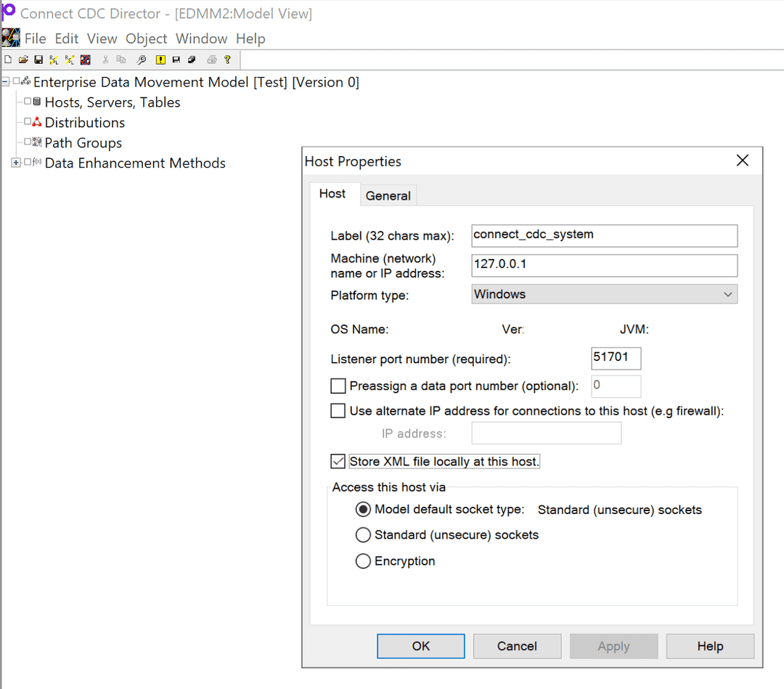Image resolution: width=784 pixels, height=689 pixels.
Task: Click the New model toolbar icon
Action: (7, 60)
